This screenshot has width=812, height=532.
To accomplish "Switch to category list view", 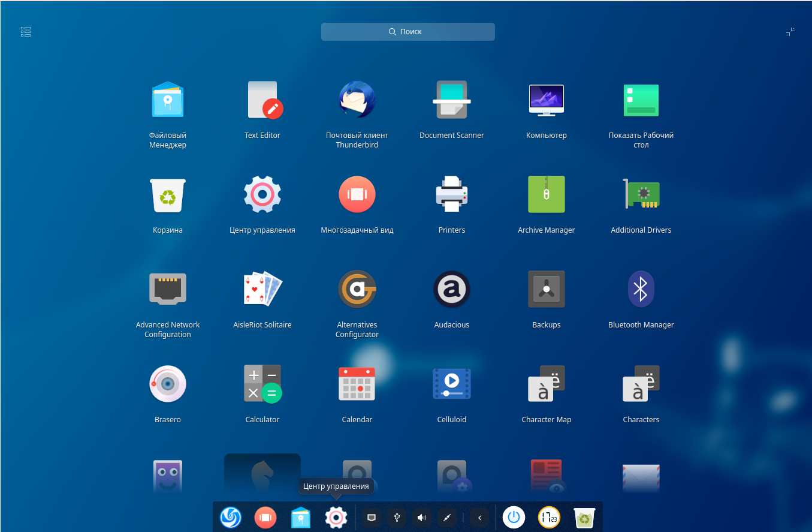I will (x=26, y=32).
